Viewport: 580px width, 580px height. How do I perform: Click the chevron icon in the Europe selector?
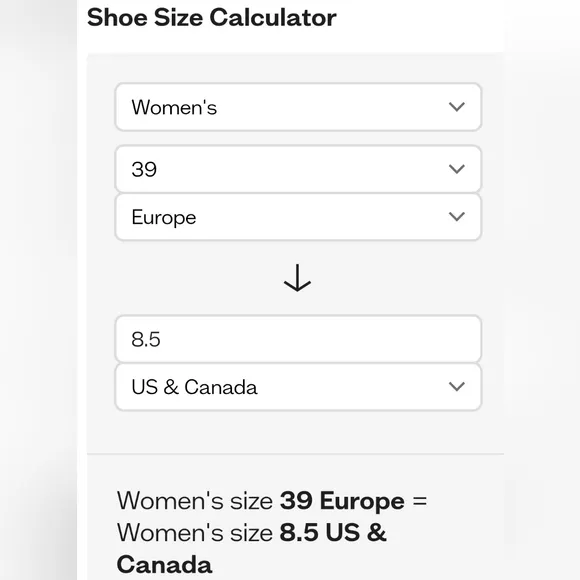click(x=456, y=216)
